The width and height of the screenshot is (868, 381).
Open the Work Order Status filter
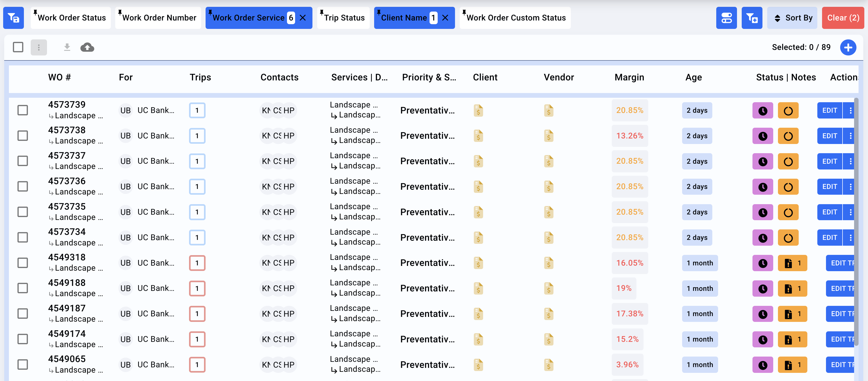point(70,18)
